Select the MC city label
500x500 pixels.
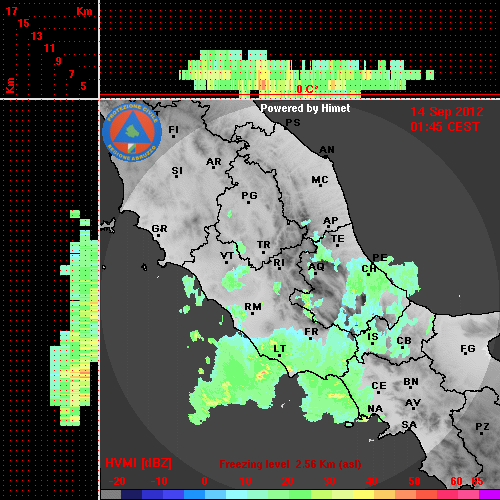(x=320, y=180)
